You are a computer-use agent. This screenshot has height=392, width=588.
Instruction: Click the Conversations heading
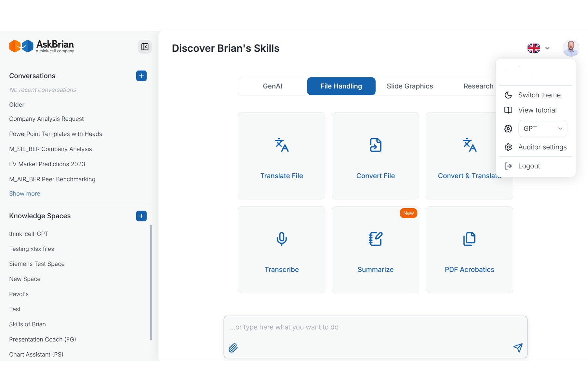click(x=32, y=76)
